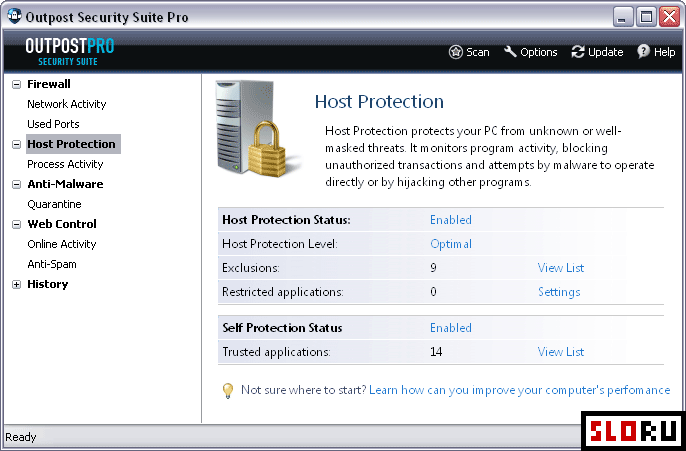The image size is (686, 451).
Task: Click the Restricted applications label
Action: tap(283, 292)
